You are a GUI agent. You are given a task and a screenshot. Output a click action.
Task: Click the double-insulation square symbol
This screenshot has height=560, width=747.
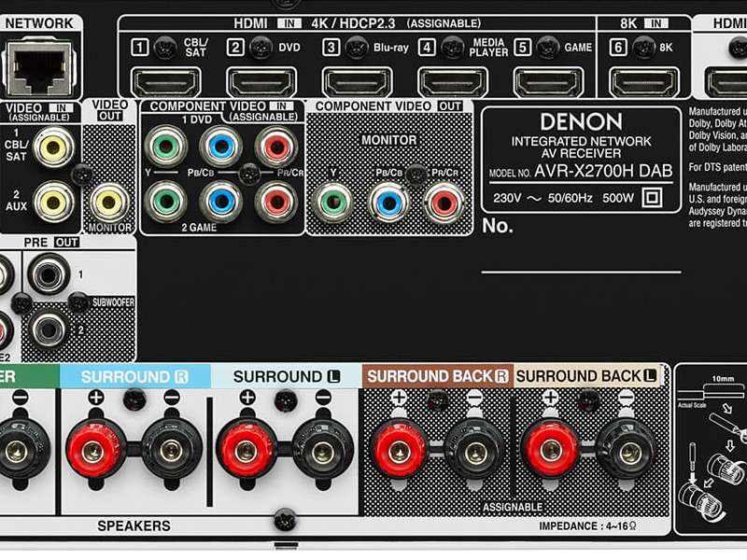(x=652, y=197)
